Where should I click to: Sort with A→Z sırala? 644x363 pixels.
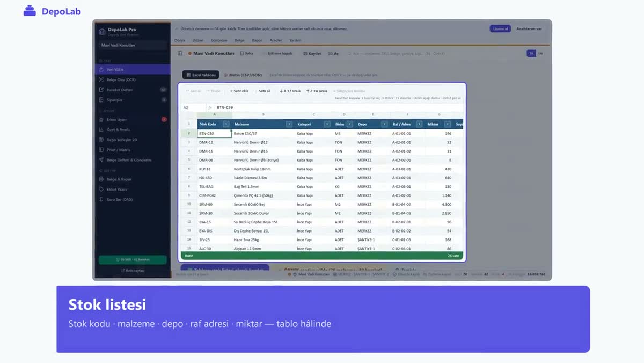tap(290, 91)
